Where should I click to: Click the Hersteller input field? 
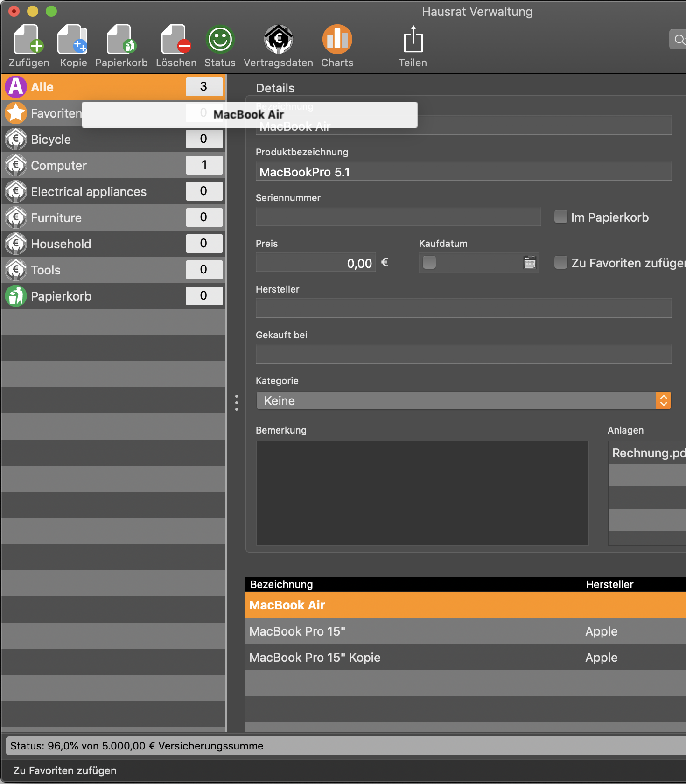[x=463, y=308]
